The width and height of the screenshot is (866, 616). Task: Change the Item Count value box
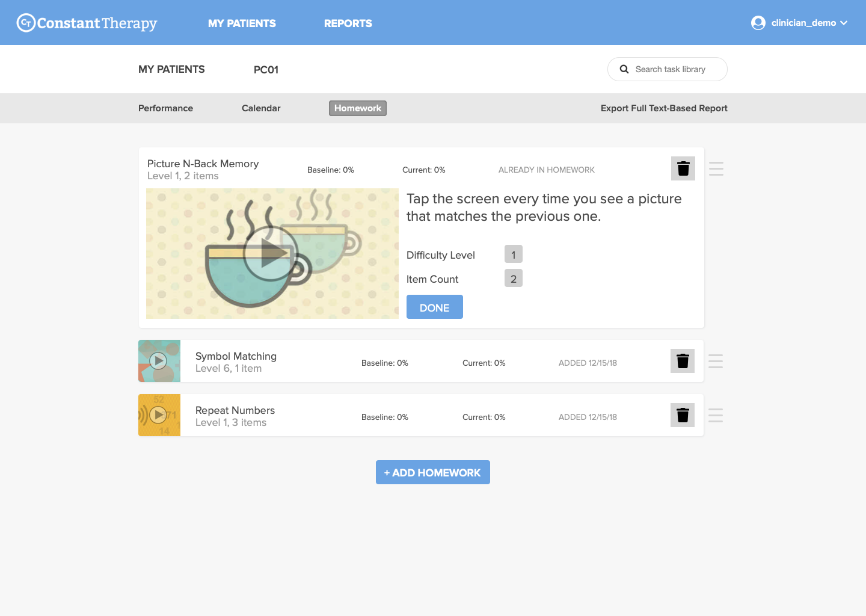(514, 279)
